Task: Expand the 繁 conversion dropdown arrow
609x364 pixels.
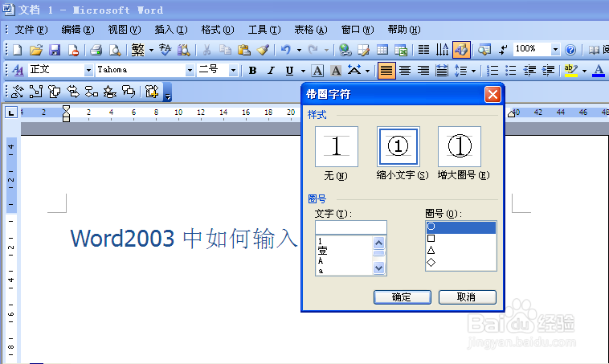Action: (x=151, y=50)
